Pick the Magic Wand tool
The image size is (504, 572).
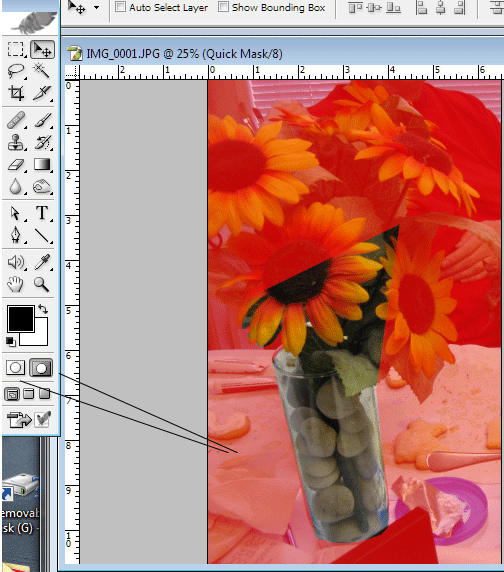coord(42,71)
